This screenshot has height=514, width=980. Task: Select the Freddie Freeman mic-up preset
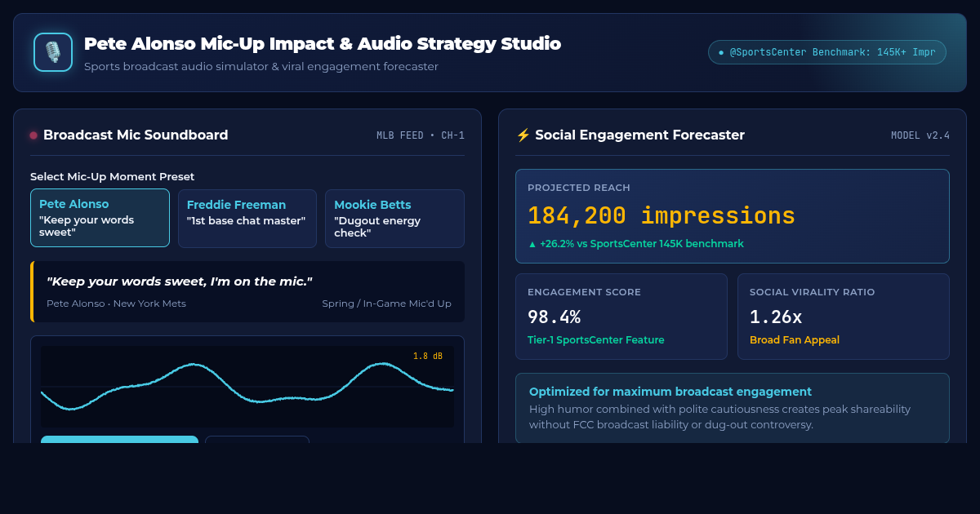point(247,218)
